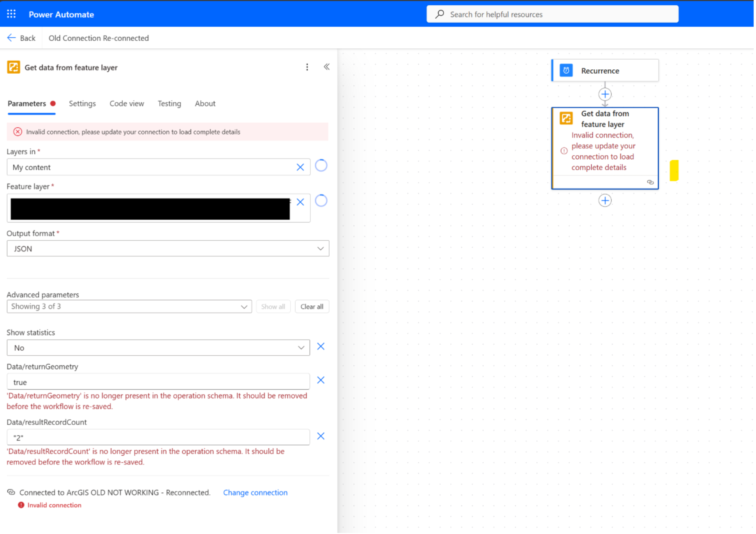Click the search magnifier icon

coord(440,14)
